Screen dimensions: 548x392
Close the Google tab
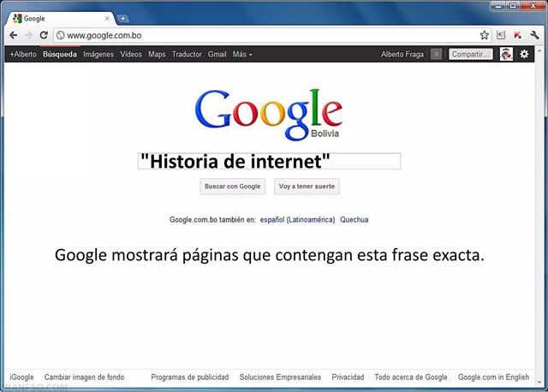(x=107, y=19)
